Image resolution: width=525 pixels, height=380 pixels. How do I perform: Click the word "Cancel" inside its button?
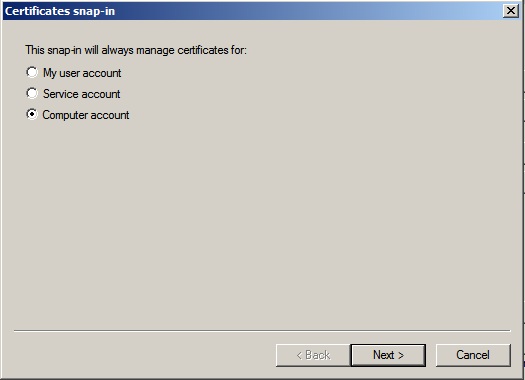pos(473,355)
